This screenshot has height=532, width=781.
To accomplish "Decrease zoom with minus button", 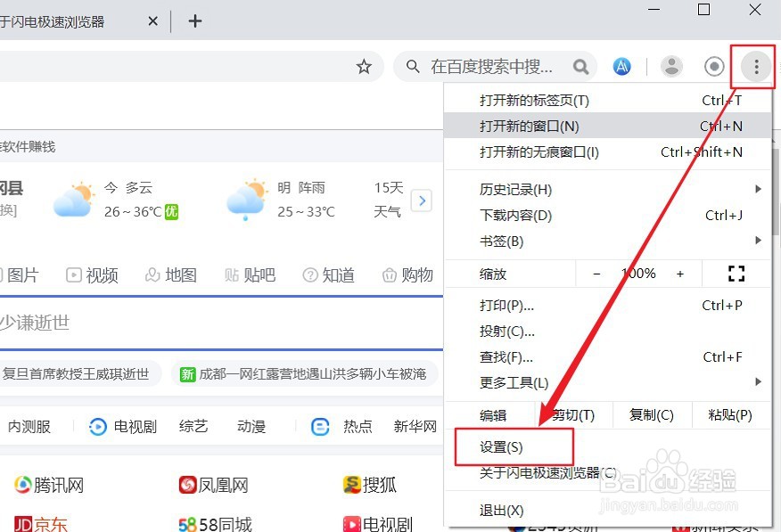I will coord(596,274).
